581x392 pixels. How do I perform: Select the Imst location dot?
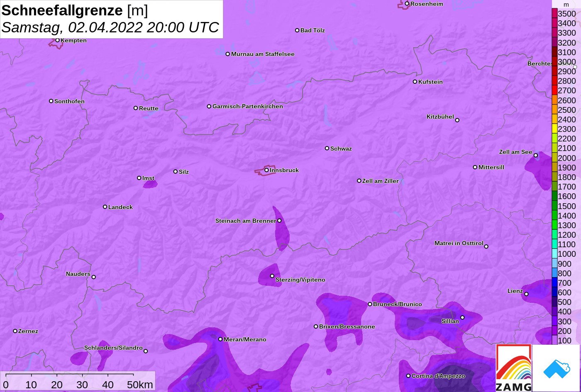(139, 178)
